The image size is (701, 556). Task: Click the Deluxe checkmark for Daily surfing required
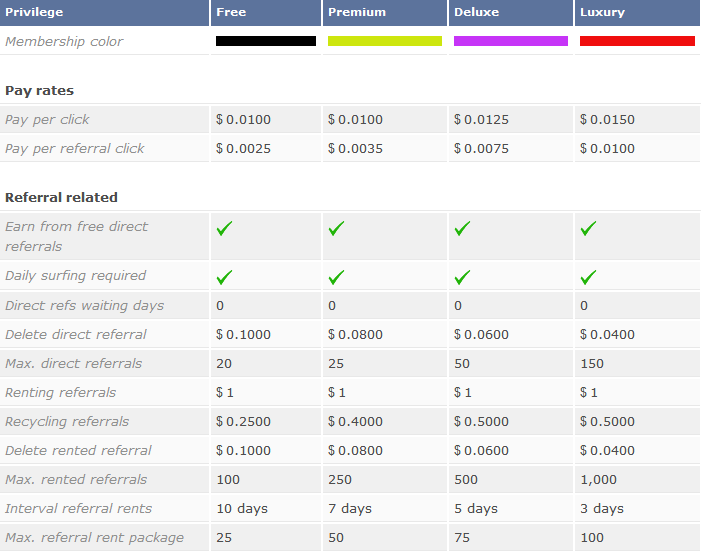(x=462, y=277)
